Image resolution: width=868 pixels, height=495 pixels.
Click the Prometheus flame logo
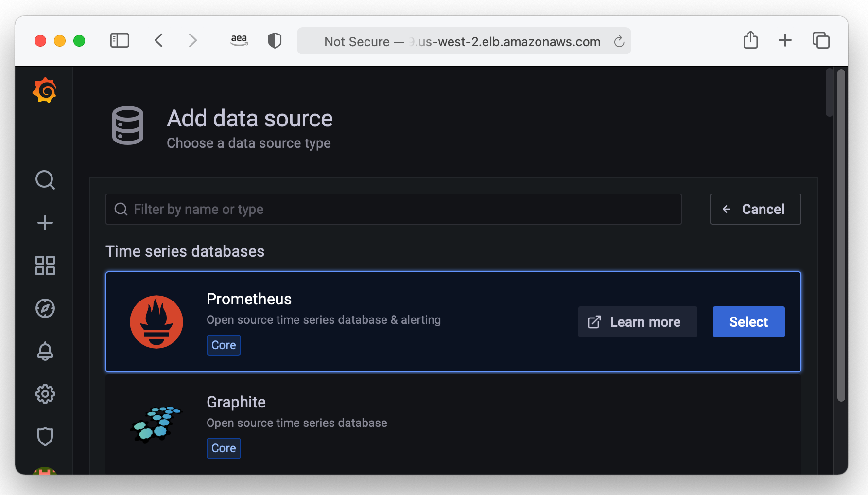[x=156, y=322]
